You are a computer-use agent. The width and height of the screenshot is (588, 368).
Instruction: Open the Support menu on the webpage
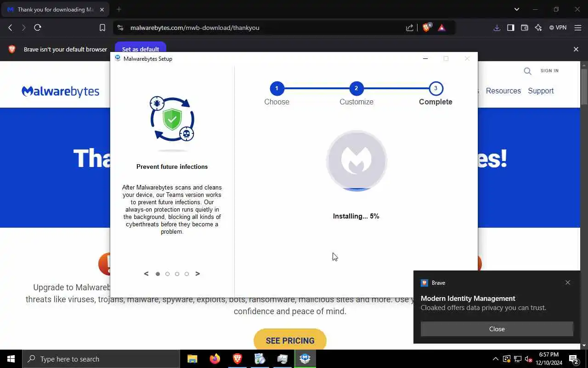click(541, 91)
